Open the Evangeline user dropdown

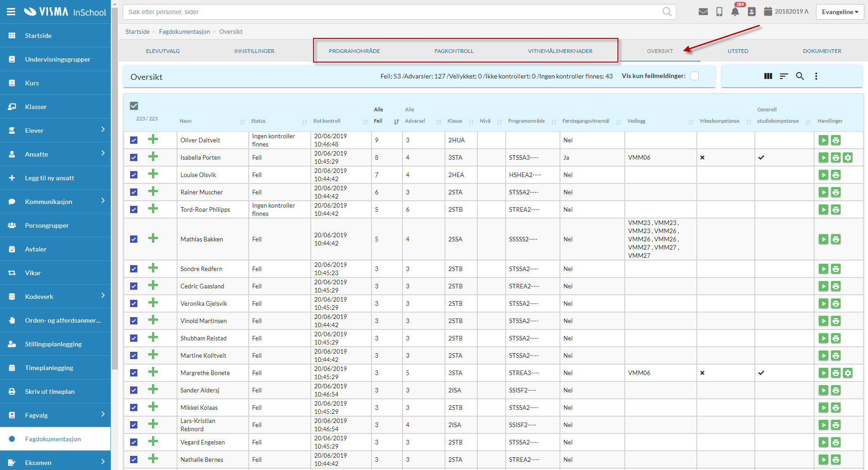pyautogui.click(x=840, y=12)
